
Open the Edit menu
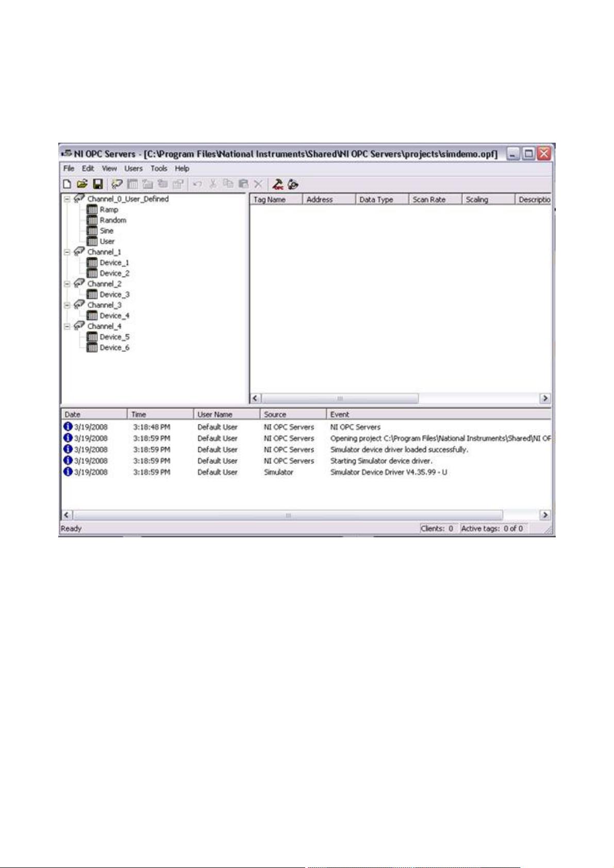pyautogui.click(x=88, y=168)
